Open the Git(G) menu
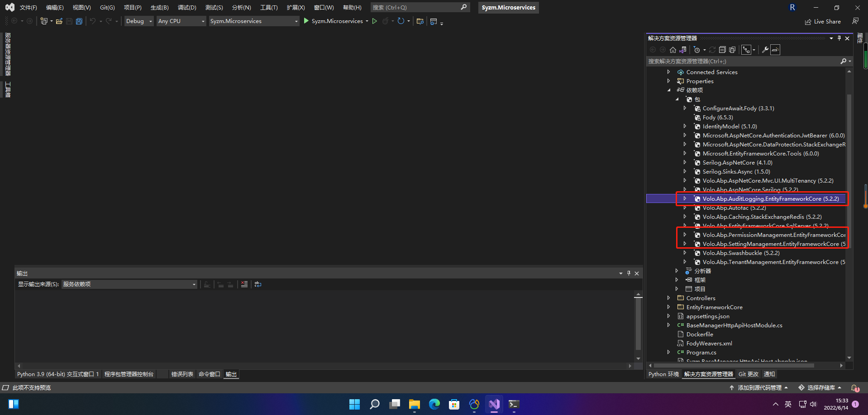 pos(107,8)
